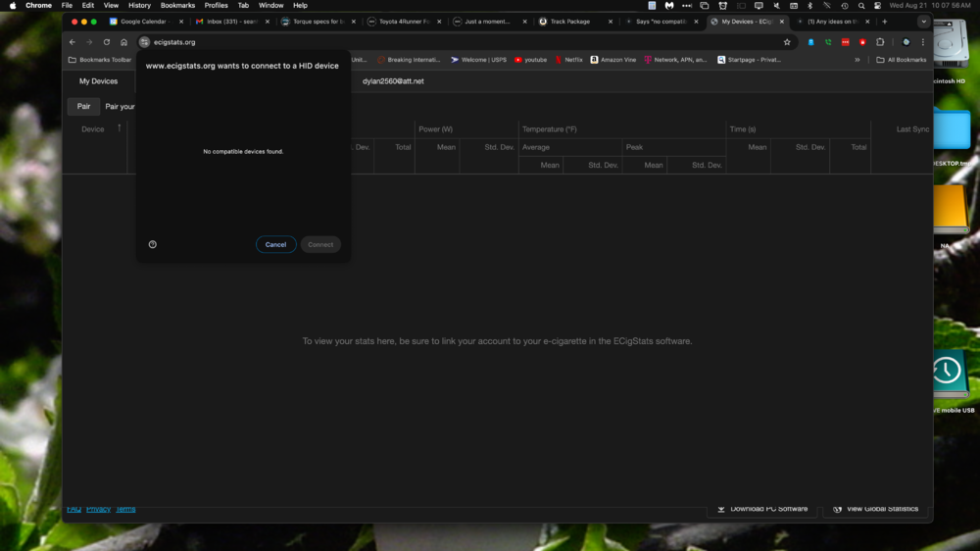Click the muted volume menu bar icon
The width and height of the screenshot is (980, 551).
776,6
